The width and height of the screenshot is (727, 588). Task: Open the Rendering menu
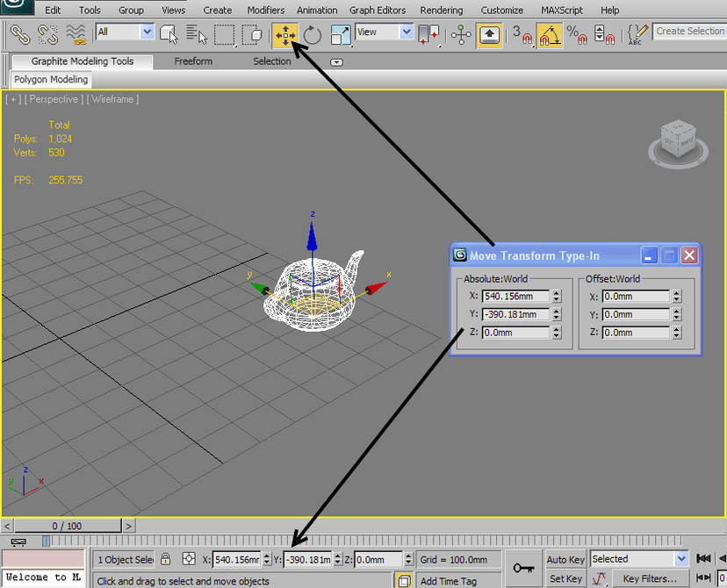[x=442, y=10]
